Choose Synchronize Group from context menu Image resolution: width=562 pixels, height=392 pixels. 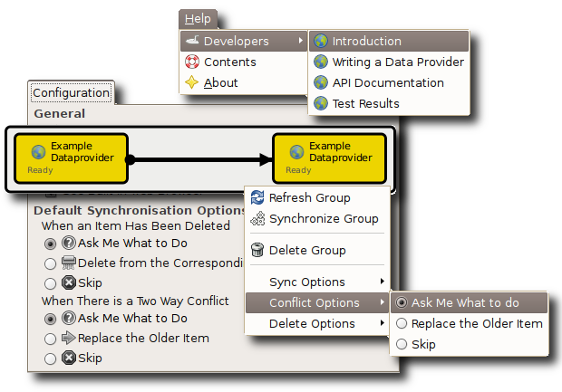pyautogui.click(x=317, y=218)
